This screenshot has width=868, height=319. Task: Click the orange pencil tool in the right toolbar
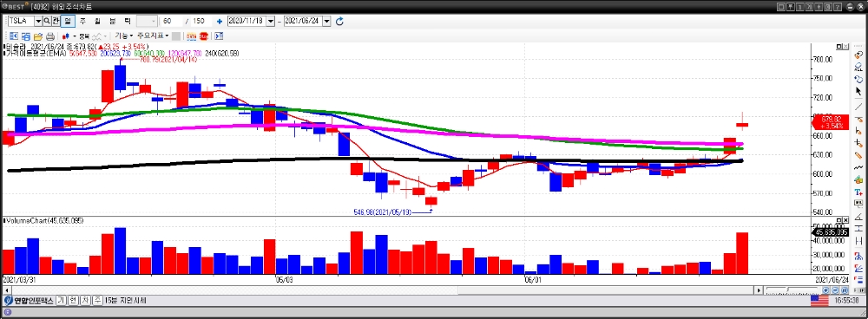[858, 155]
